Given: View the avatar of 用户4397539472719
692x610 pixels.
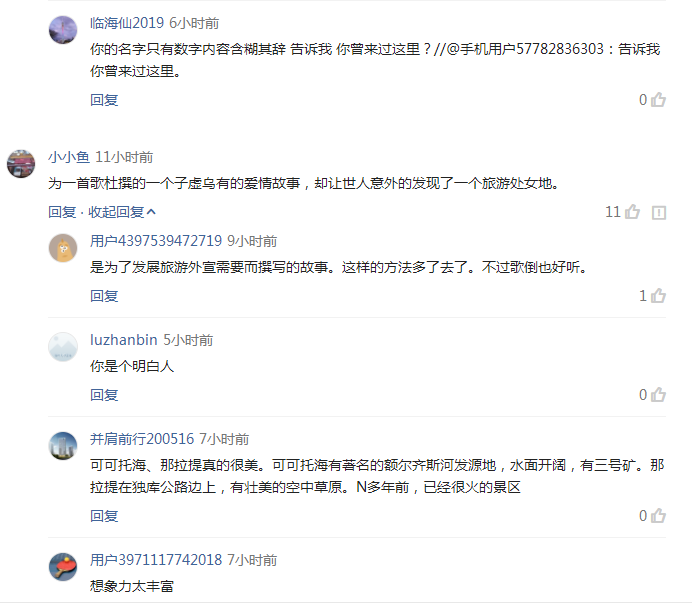Looking at the screenshot, I should [x=63, y=247].
